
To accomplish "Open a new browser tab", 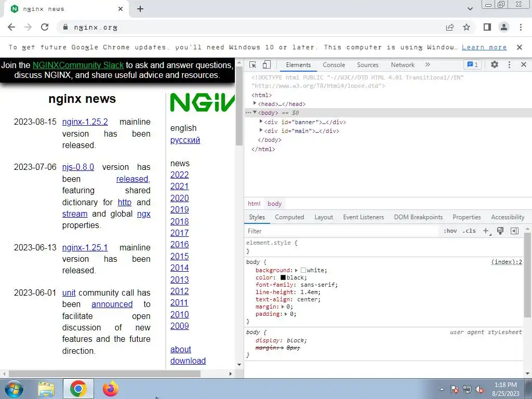I will (140, 9).
